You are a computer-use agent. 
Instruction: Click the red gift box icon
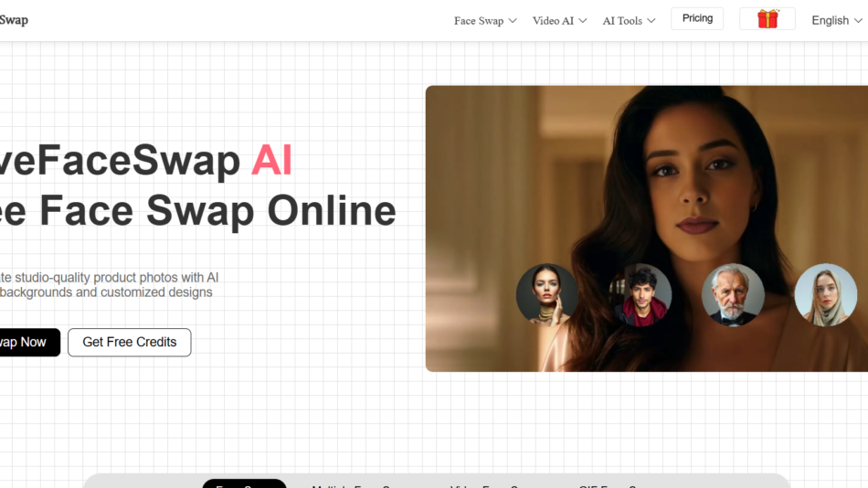(x=767, y=19)
